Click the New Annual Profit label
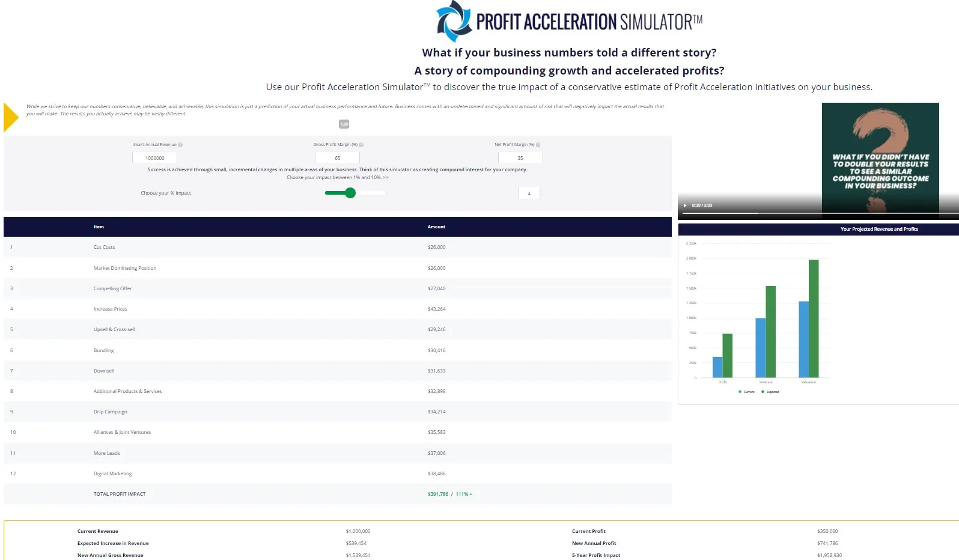This screenshot has width=959, height=560. pyautogui.click(x=594, y=543)
